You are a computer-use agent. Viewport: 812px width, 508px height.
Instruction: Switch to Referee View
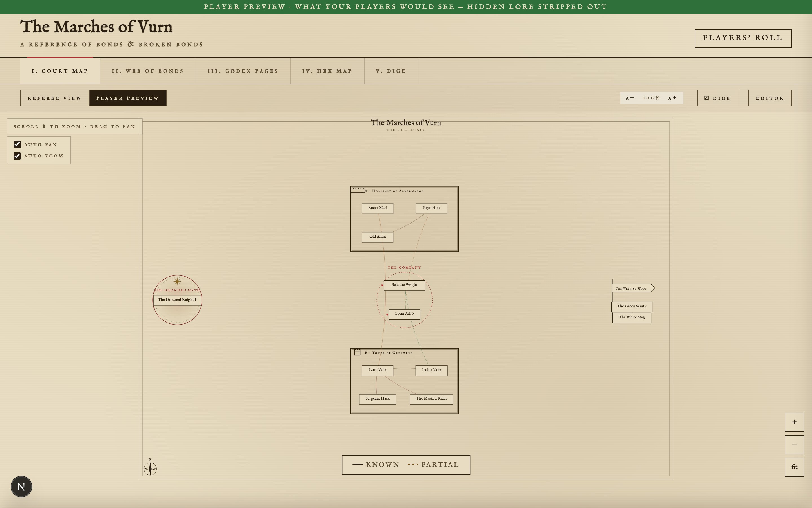(55, 98)
